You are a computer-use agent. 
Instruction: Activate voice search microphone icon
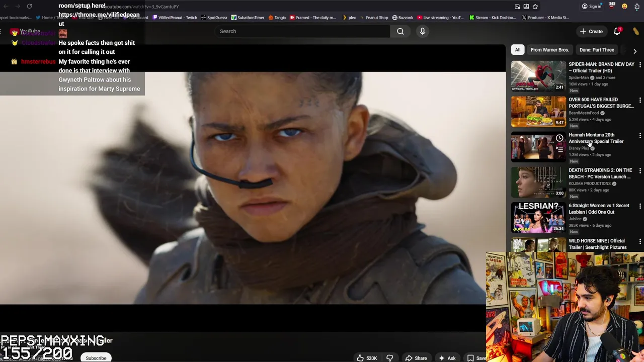423,31
